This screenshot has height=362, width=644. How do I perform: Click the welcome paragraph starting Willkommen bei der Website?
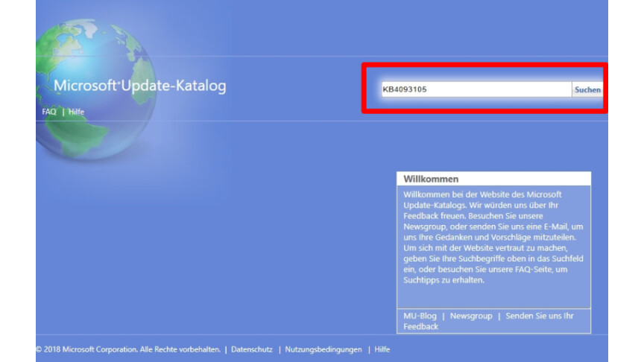[x=493, y=237]
